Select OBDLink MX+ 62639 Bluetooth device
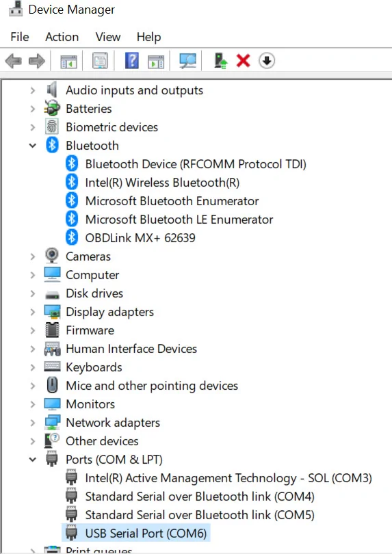This screenshot has height=554, width=392. (140, 238)
